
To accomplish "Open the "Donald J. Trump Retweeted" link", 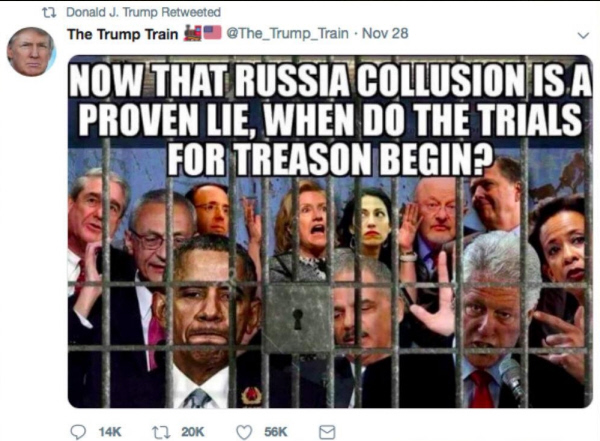I will coord(143,12).
